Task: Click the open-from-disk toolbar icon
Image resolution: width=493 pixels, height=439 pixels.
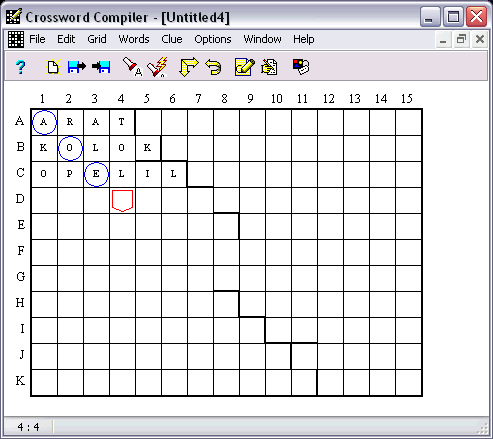Action: [77, 67]
